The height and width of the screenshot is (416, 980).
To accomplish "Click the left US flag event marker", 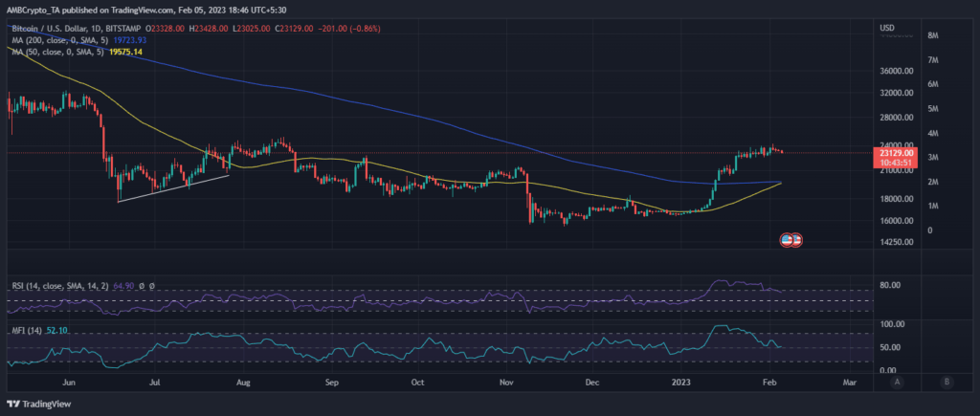I will (787, 239).
